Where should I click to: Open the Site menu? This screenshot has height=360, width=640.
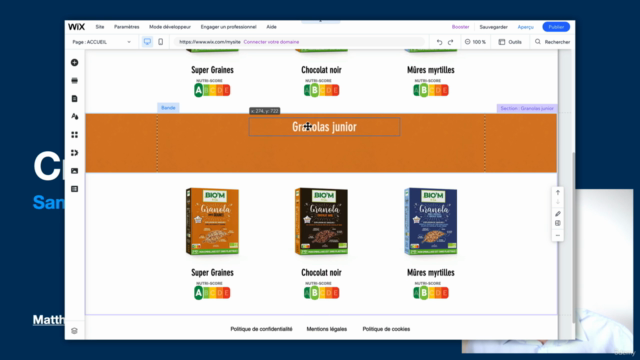(100, 27)
